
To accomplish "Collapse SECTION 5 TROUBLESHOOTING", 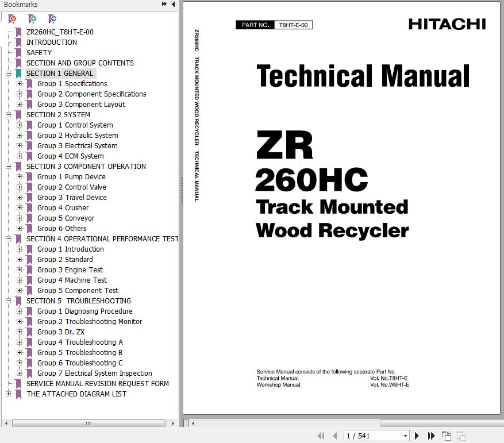I will click(9, 301).
